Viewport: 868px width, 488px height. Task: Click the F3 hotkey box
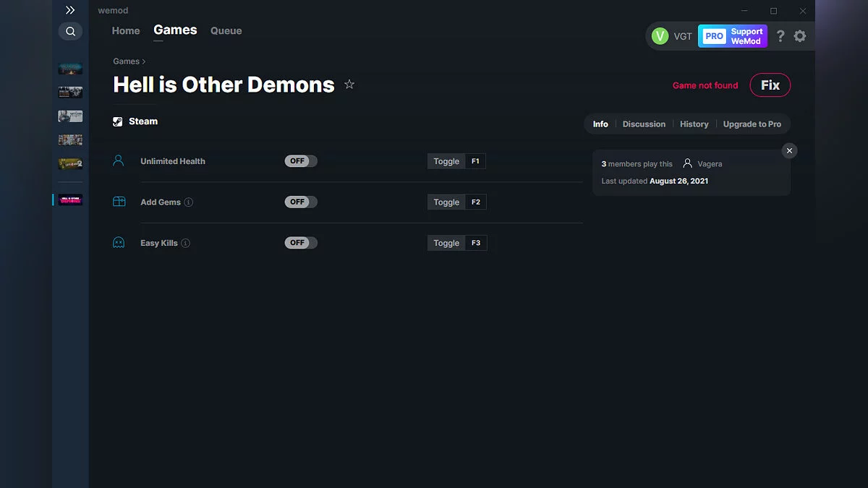[x=476, y=243]
